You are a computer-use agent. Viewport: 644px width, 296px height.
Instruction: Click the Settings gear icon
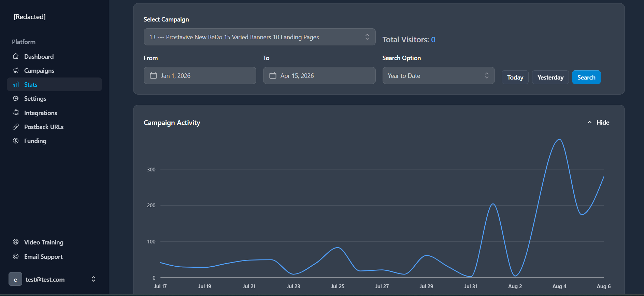[x=16, y=99]
